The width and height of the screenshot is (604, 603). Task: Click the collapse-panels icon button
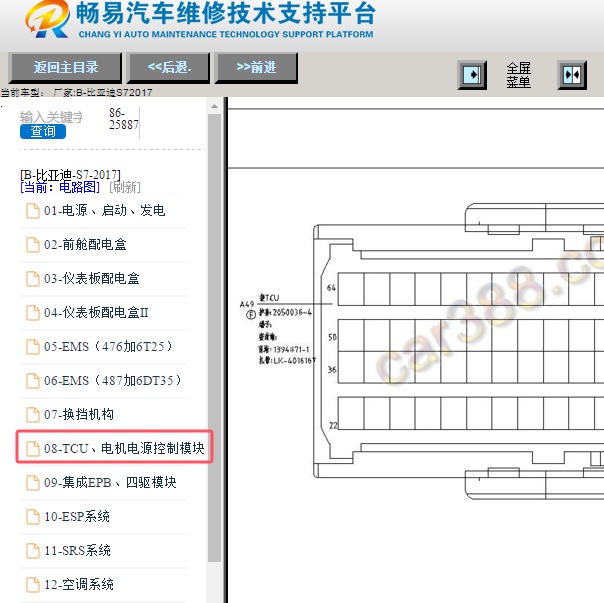pos(572,75)
